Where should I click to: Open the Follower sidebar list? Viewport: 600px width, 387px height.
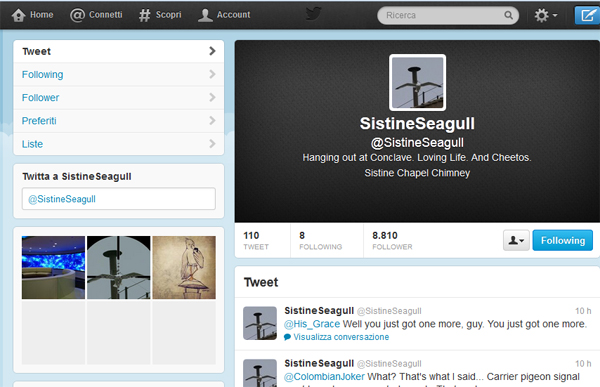coord(119,98)
